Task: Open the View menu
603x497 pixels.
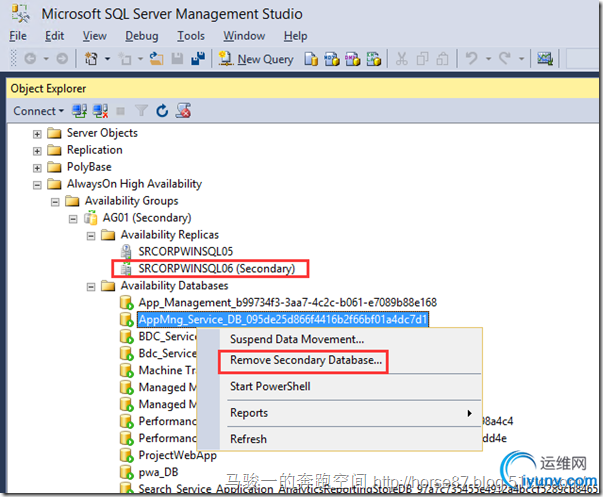Action: pyautogui.click(x=95, y=36)
